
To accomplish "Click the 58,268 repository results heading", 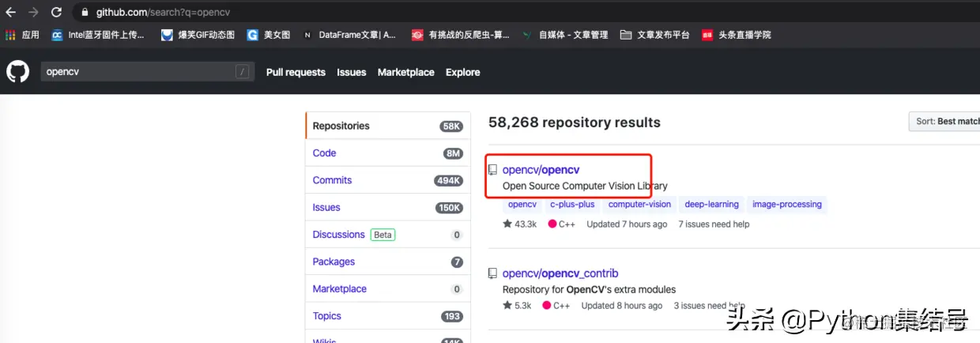I will point(575,122).
